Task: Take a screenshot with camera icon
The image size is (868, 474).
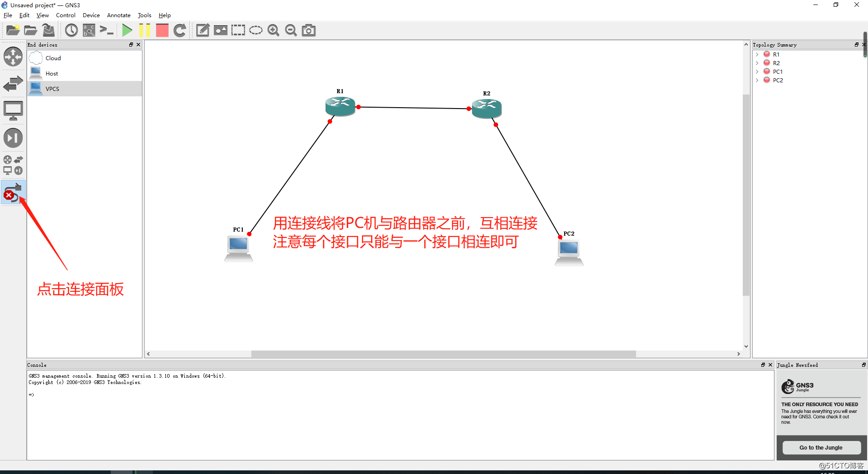Action: 309,30
